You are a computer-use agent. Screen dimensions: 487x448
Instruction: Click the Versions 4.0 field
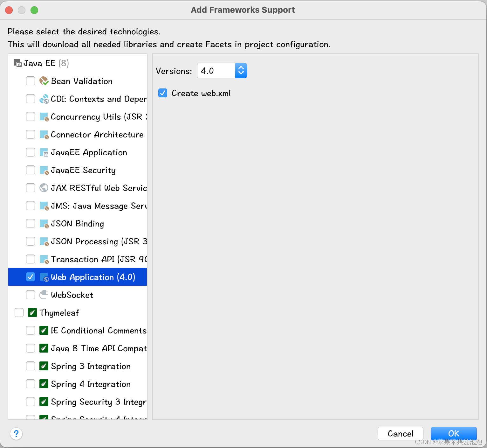point(216,71)
